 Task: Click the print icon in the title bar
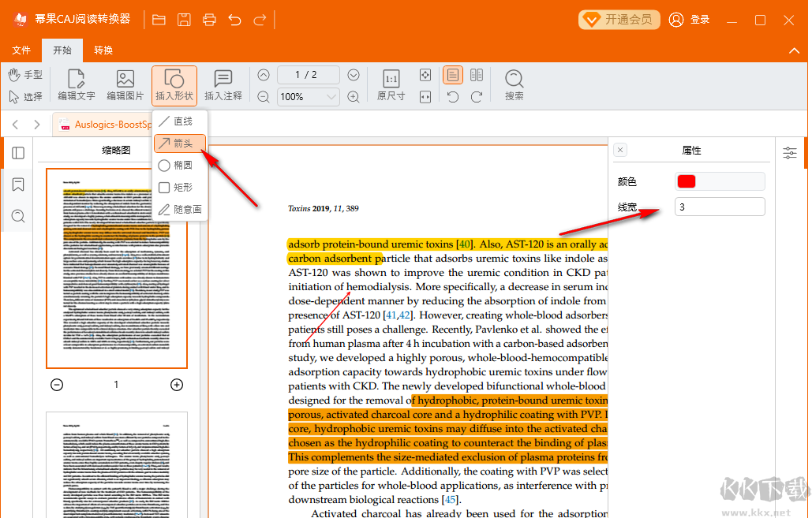tap(209, 20)
